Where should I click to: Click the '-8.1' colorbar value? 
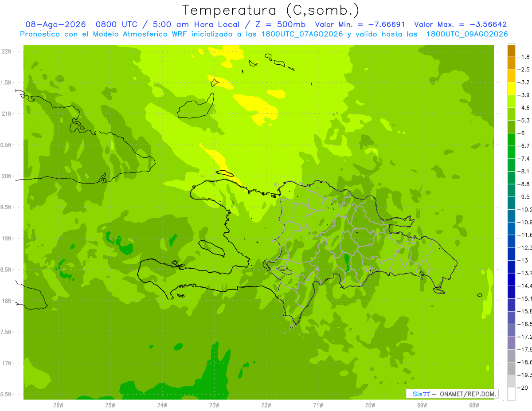point(524,171)
